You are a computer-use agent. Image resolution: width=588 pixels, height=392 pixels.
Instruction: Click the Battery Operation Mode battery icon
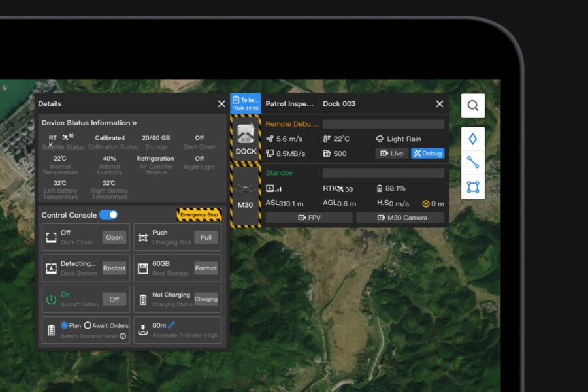pyautogui.click(x=52, y=331)
